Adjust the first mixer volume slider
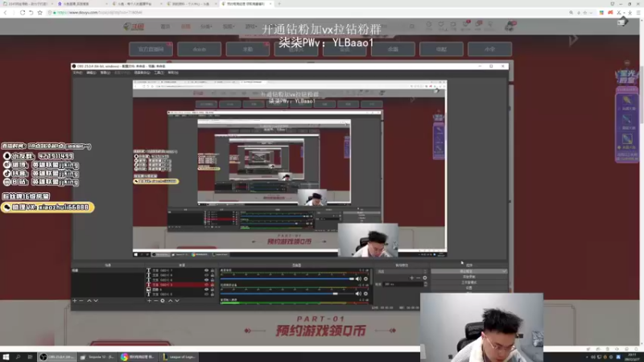644x362 pixels. (287, 278)
